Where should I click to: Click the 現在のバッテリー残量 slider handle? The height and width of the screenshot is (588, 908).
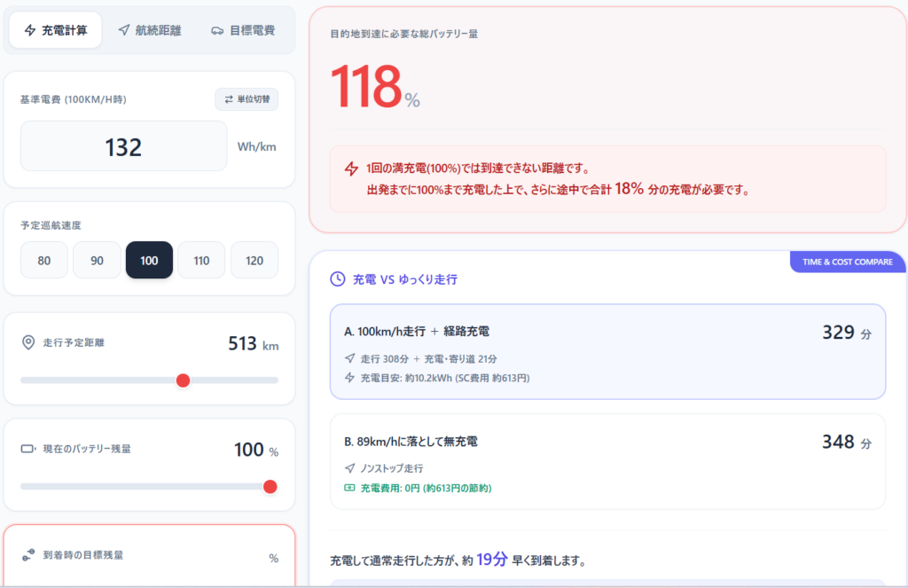click(x=270, y=487)
